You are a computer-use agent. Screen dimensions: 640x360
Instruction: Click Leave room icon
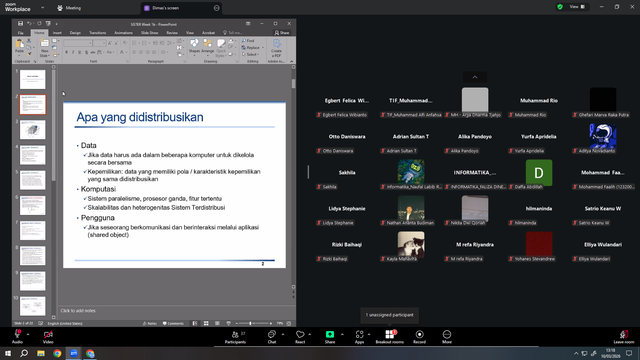point(624,335)
